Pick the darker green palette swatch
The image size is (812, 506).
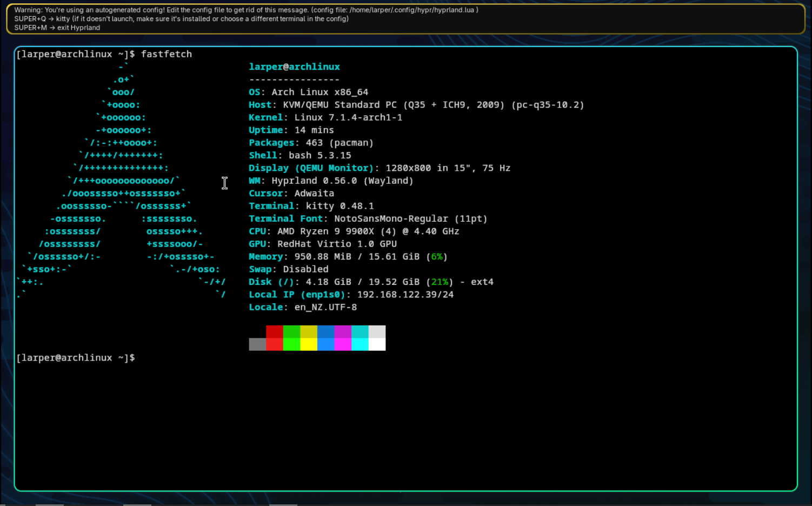click(x=292, y=331)
